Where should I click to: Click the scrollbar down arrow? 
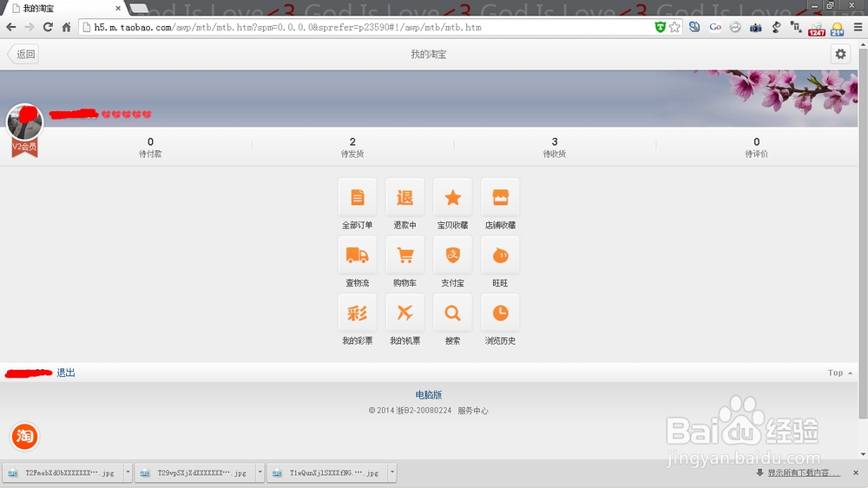pyautogui.click(x=863, y=454)
